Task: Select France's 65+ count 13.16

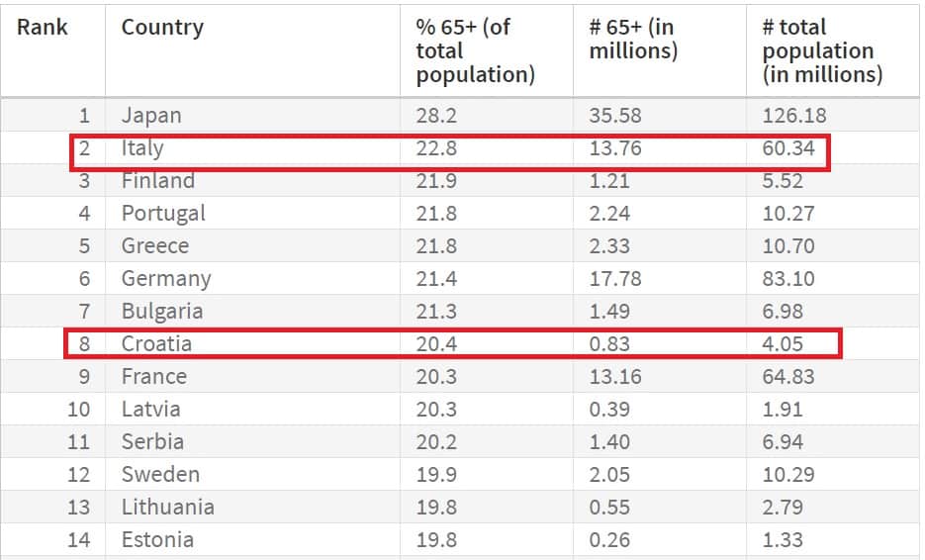Action: pyautogui.click(x=615, y=377)
